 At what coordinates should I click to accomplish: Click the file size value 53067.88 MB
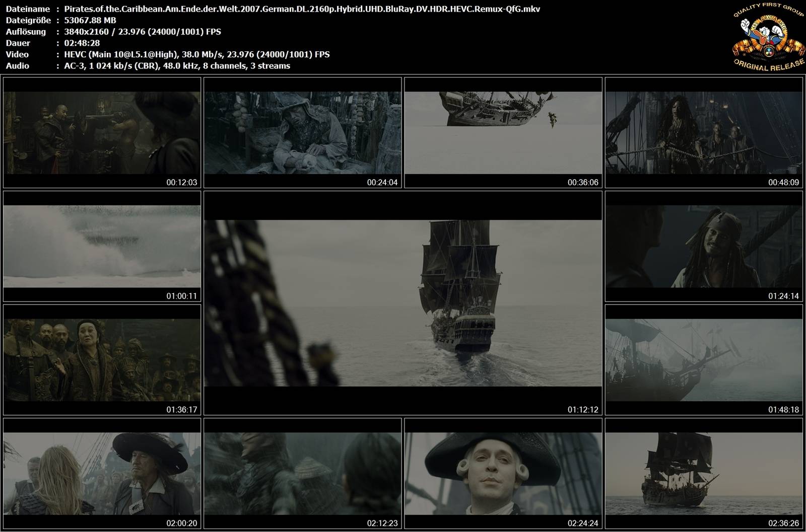click(90, 20)
